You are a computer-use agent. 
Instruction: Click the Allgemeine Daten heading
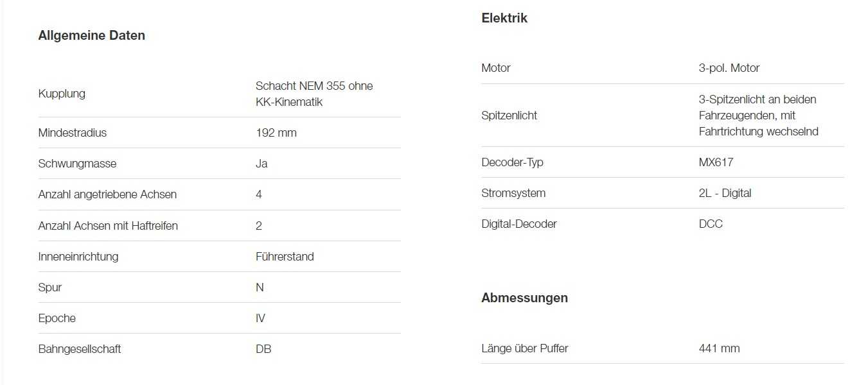92,36
